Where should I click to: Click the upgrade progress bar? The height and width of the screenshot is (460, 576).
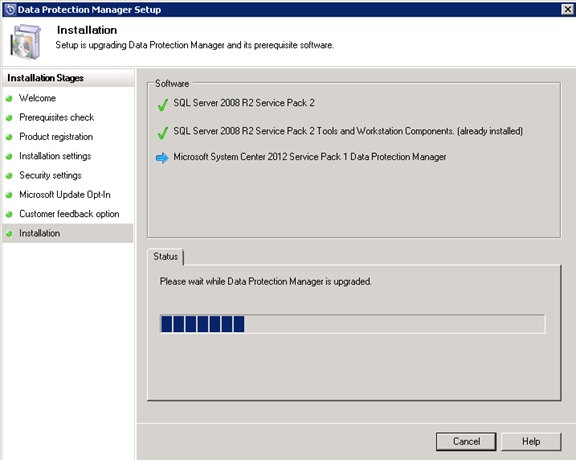tap(353, 324)
